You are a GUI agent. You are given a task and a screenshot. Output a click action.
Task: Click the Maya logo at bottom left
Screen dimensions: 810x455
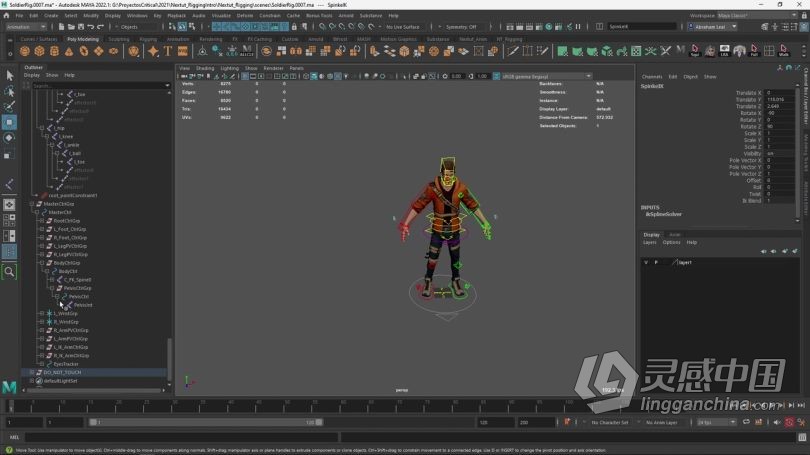(9, 387)
